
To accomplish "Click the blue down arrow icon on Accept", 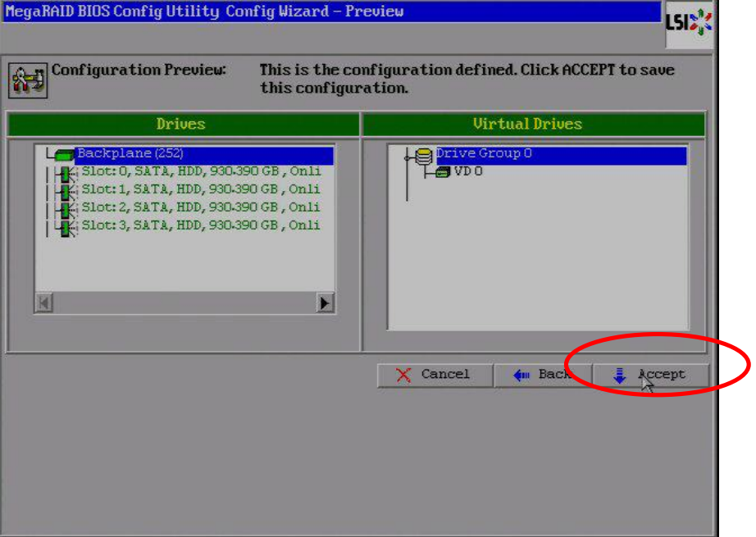I will coord(620,375).
